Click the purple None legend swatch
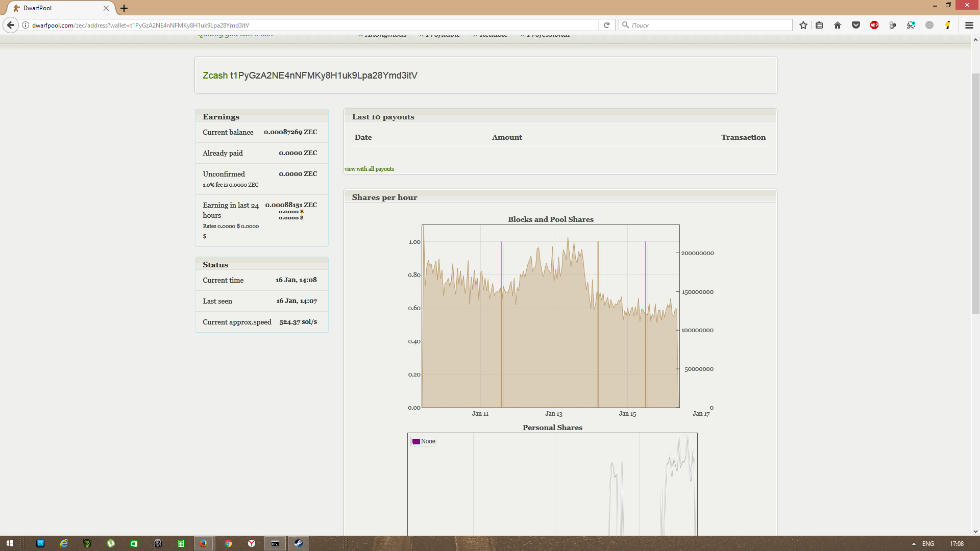This screenshot has height=551, width=980. click(416, 441)
